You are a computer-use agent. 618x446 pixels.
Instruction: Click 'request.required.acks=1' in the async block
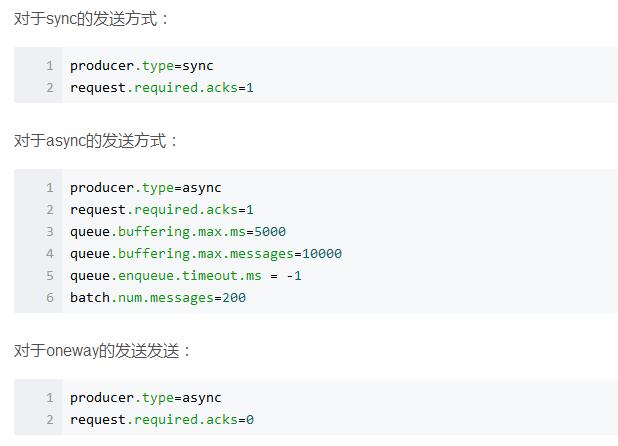tap(162, 210)
